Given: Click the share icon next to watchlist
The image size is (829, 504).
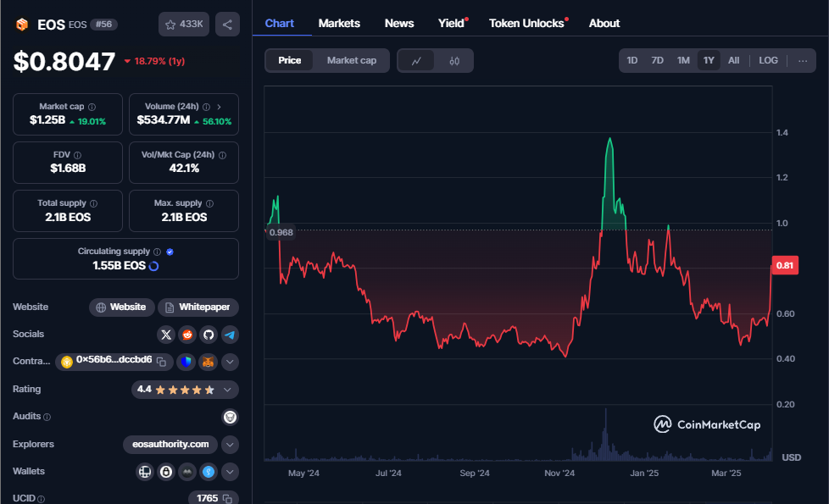Looking at the screenshot, I should (x=227, y=25).
